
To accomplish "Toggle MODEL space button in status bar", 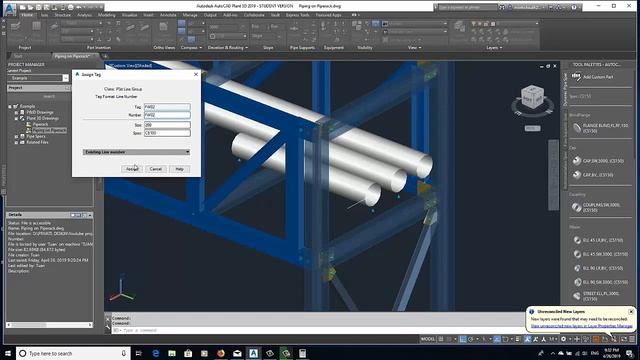I will pos(428,339).
